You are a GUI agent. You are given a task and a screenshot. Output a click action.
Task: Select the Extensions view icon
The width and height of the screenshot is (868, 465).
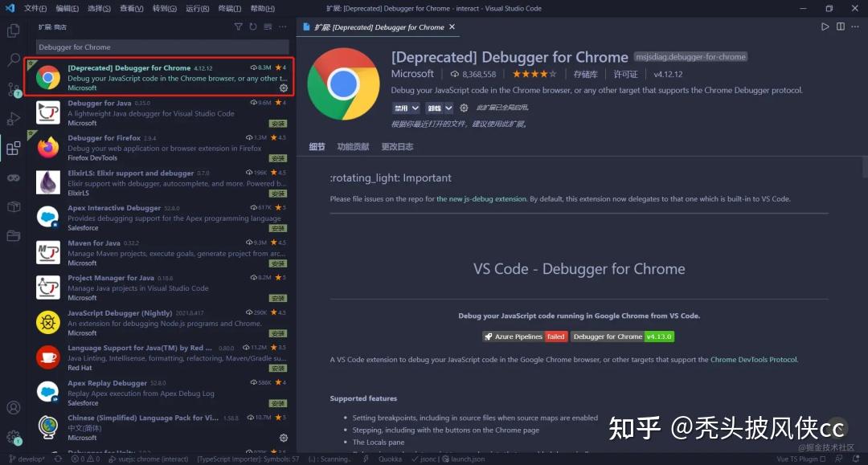point(14,148)
